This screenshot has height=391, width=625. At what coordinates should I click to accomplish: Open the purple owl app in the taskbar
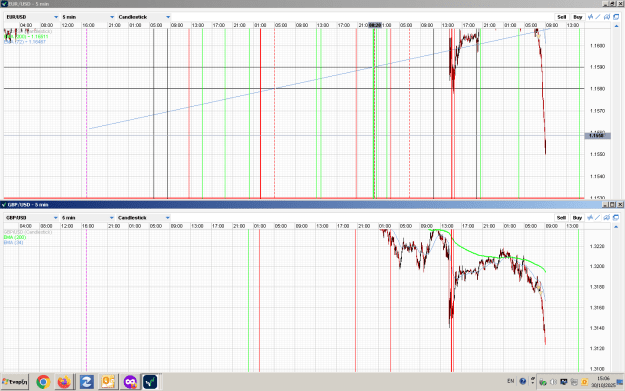130,382
